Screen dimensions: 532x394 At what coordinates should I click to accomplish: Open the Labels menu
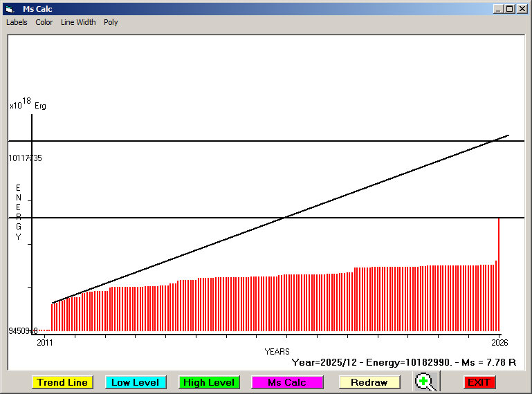pyautogui.click(x=17, y=22)
